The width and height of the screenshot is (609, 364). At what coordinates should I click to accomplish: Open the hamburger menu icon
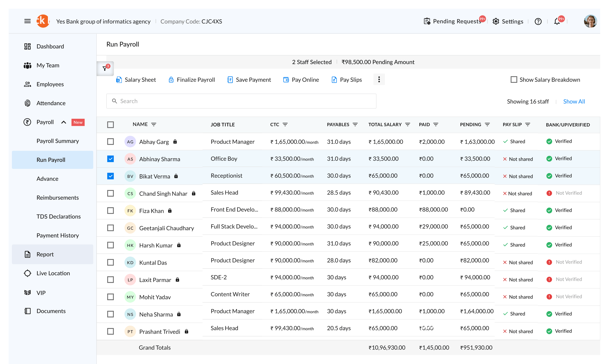pos(27,21)
